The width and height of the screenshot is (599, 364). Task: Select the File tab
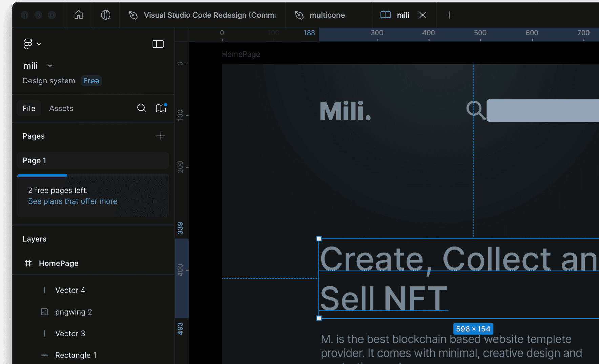pyautogui.click(x=29, y=108)
